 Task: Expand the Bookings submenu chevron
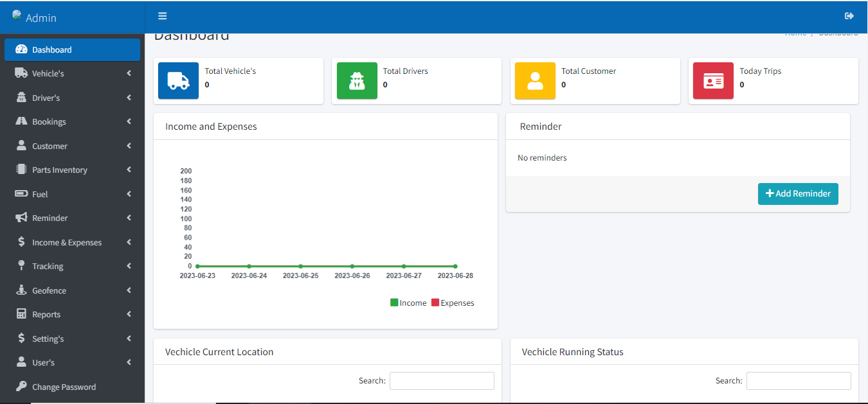click(x=129, y=121)
